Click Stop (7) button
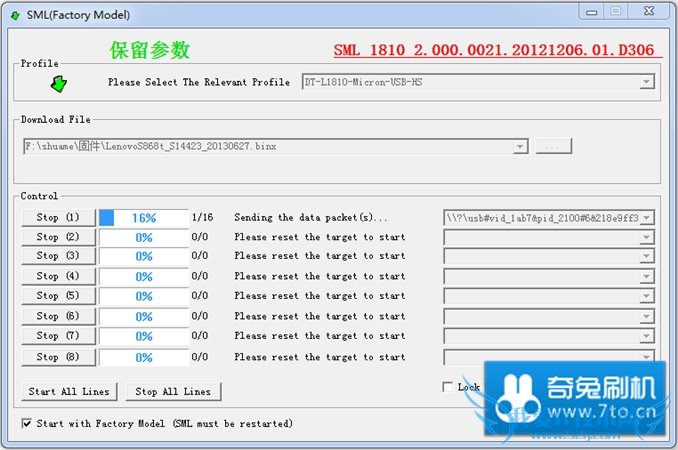Screen dimensions: 678x450 coord(58,336)
